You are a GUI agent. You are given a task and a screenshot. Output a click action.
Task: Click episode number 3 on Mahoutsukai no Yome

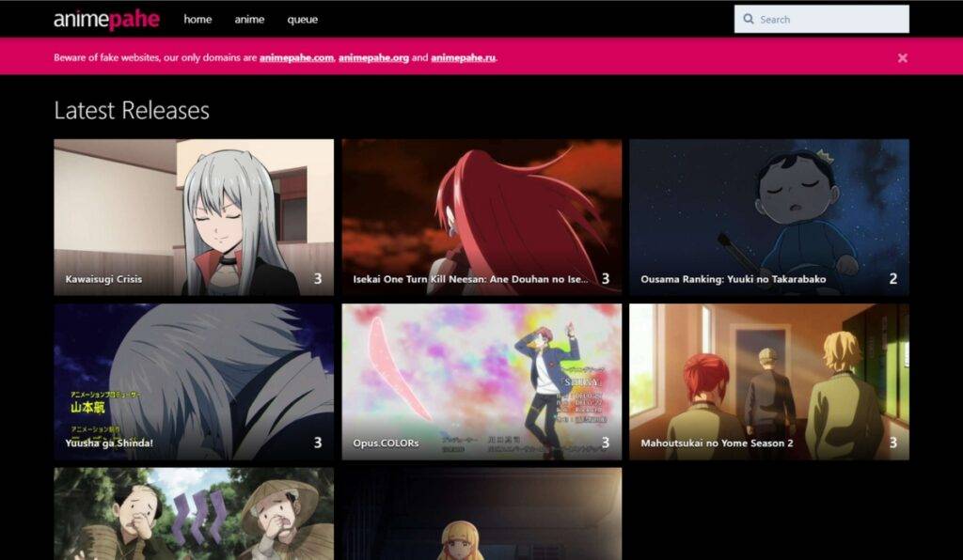(x=893, y=443)
